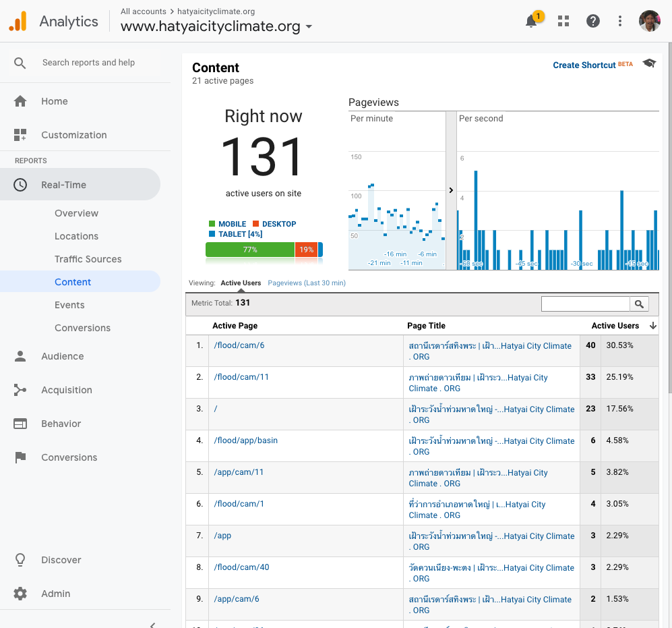Open the /flood/cam/1 page link
Viewport: 672px width, 628px height.
(x=239, y=504)
